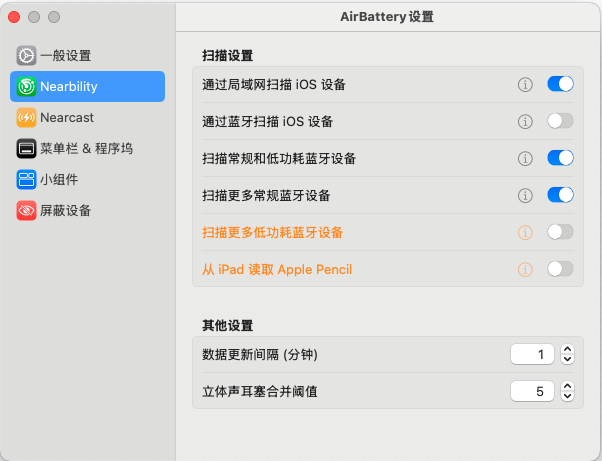The image size is (602, 461).
Task: Show info for 通过局域网扫描 iOS 设备
Action: click(x=525, y=84)
